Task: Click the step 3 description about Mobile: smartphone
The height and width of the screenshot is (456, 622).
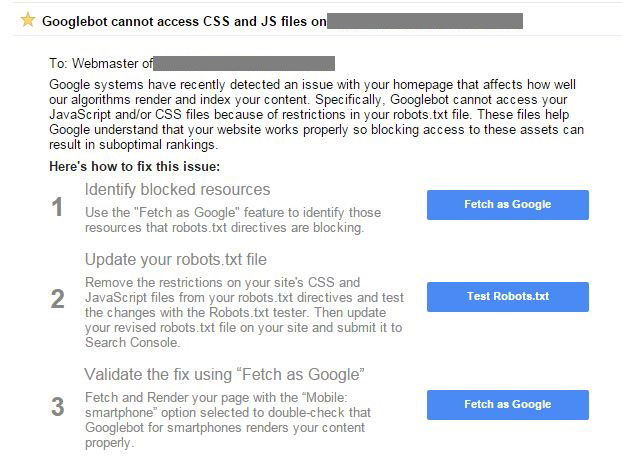Action: point(228,420)
